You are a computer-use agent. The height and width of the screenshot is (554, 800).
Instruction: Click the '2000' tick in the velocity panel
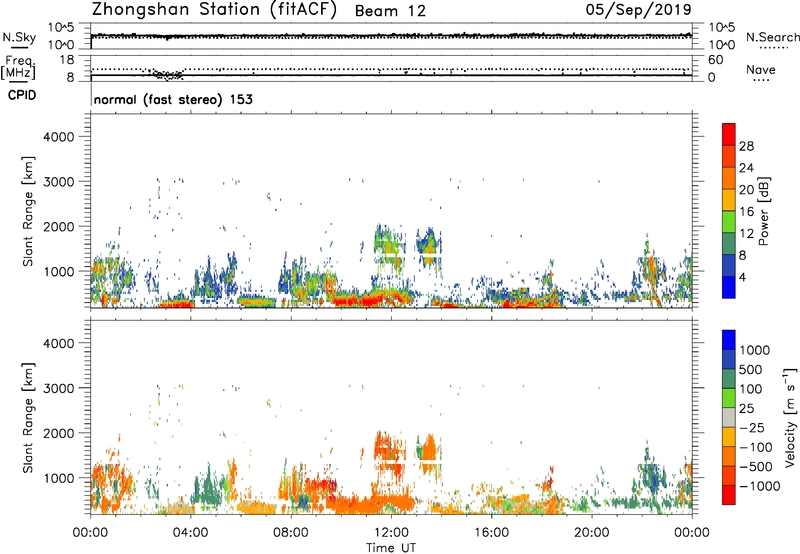pyautogui.click(x=59, y=433)
